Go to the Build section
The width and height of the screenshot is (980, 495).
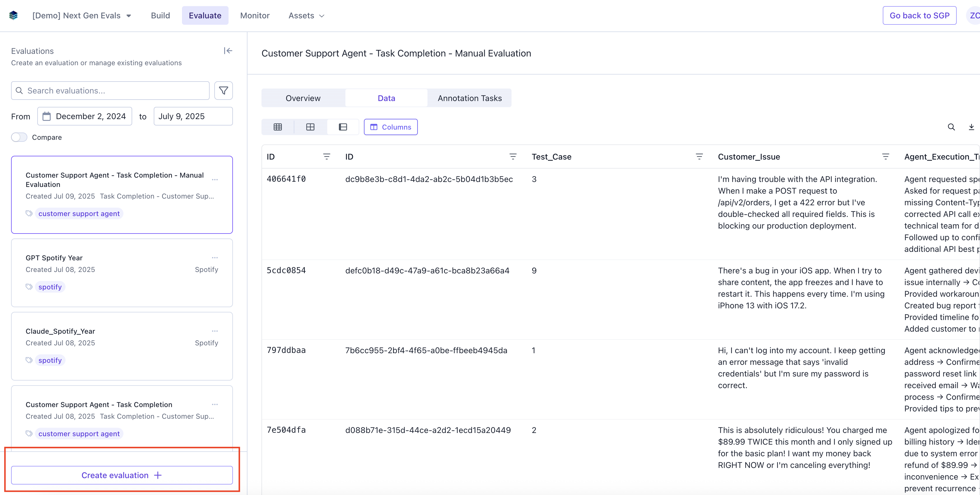click(x=160, y=16)
